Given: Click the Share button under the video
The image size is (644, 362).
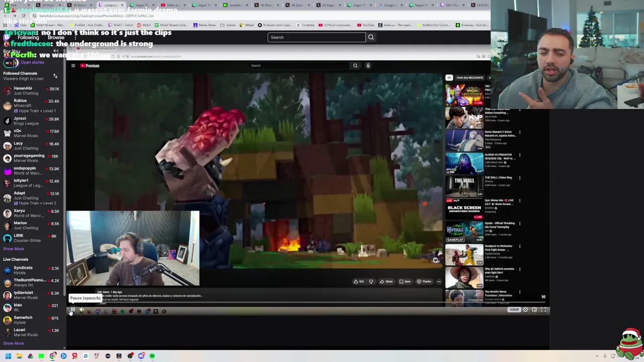Looking at the screenshot, I should click(386, 282).
